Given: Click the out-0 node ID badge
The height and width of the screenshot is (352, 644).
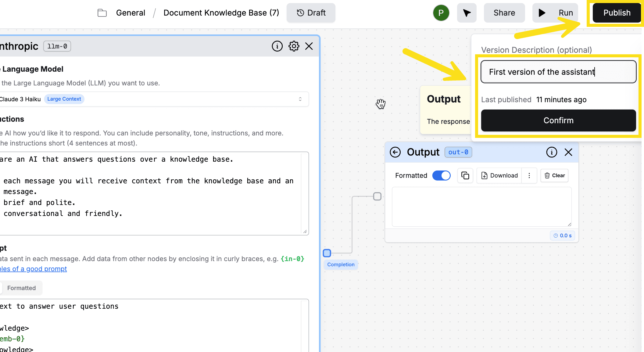Looking at the screenshot, I should [458, 152].
